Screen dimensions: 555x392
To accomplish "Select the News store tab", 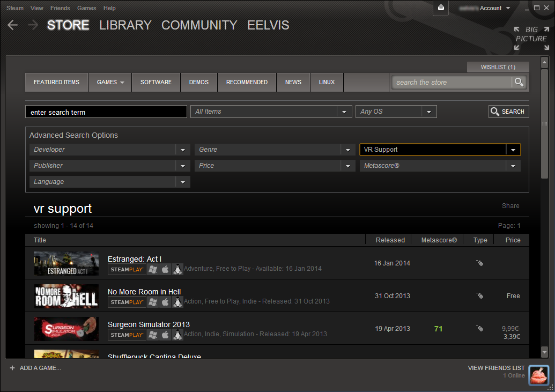I will (293, 82).
